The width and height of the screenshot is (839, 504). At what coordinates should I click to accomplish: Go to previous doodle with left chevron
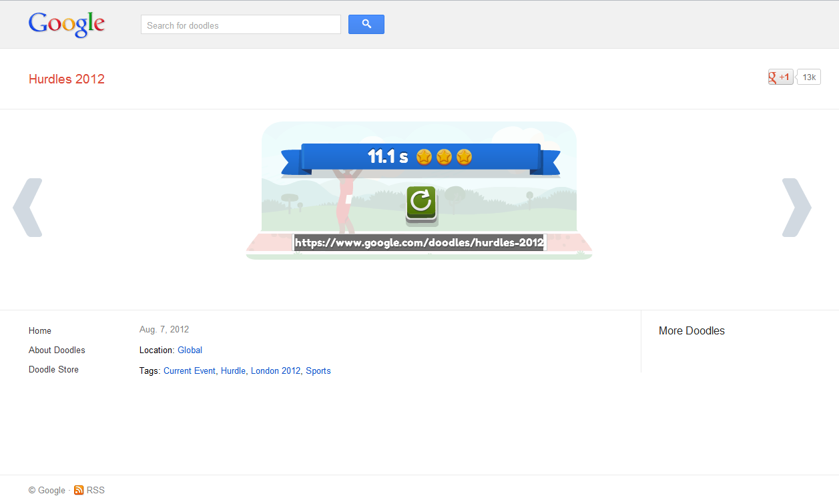(27, 208)
